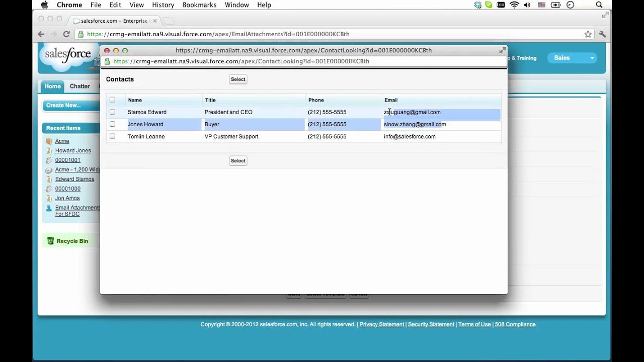Switch to the Home tab
644x362 pixels.
click(52, 86)
